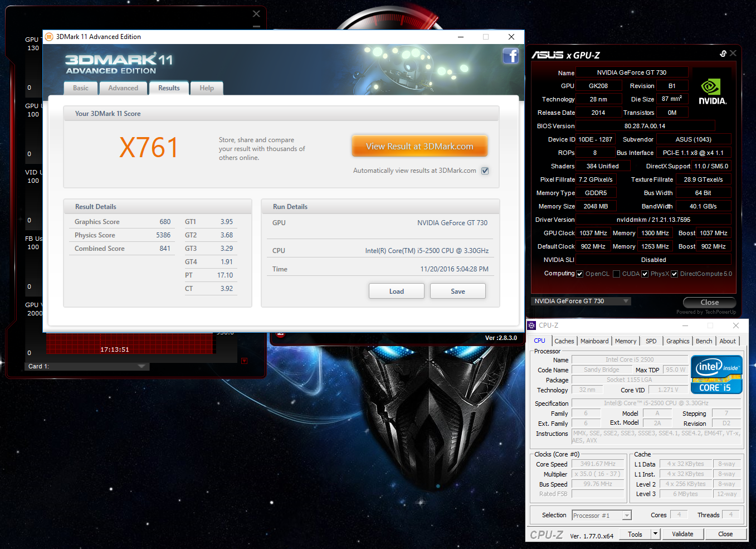Click the Bandwidth field 40.1 GB/s

tap(703, 206)
